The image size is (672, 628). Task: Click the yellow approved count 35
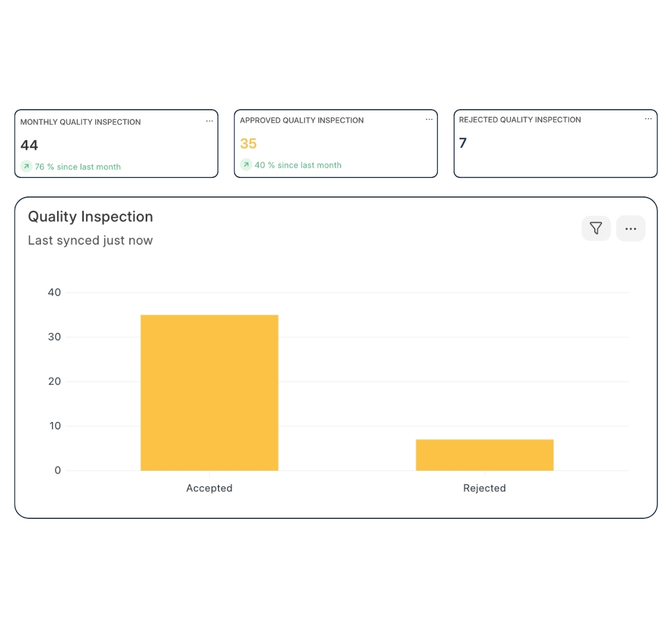pos(249,144)
